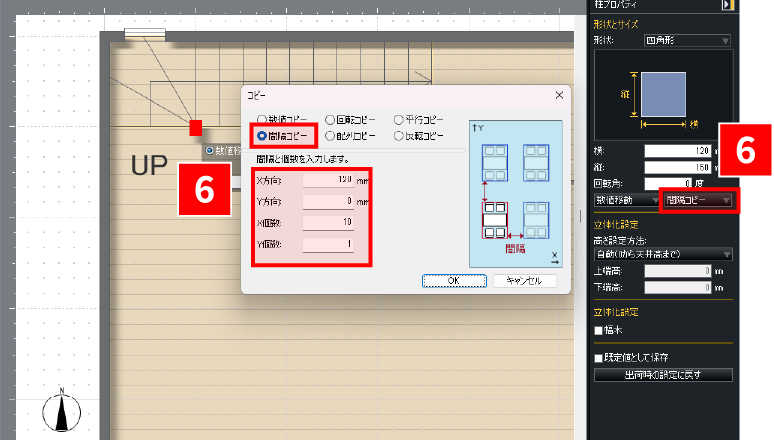Open the 数値移動 dropdown
Image resolution: width=774 pixels, height=441 pixels.
626,200
